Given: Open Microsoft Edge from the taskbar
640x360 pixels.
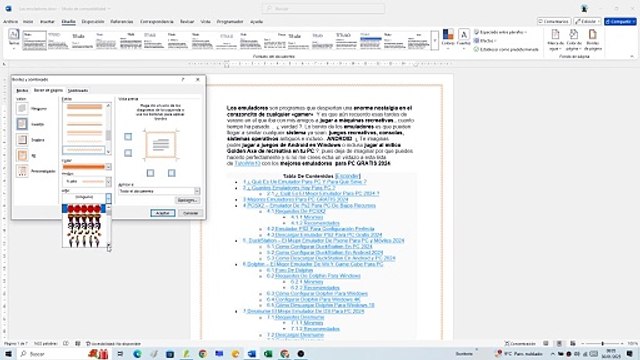Looking at the screenshot, I should point(137,354).
